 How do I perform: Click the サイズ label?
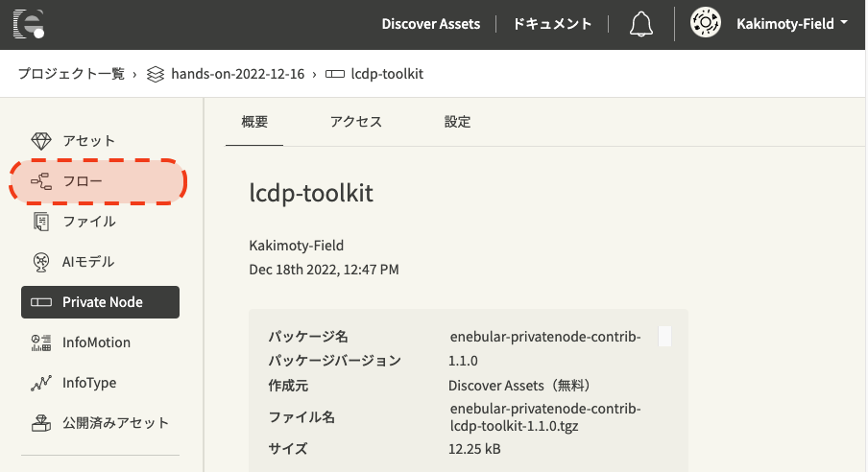(288, 448)
